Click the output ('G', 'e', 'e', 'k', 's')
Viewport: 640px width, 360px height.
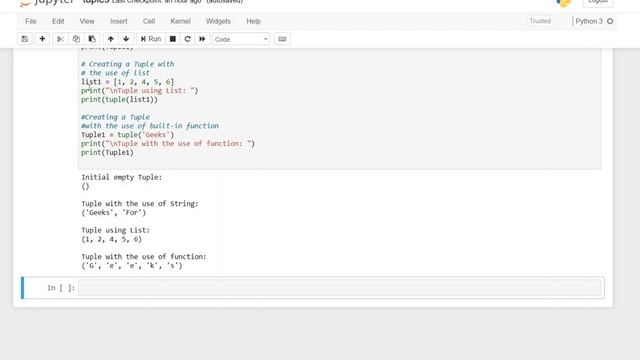tap(132, 266)
